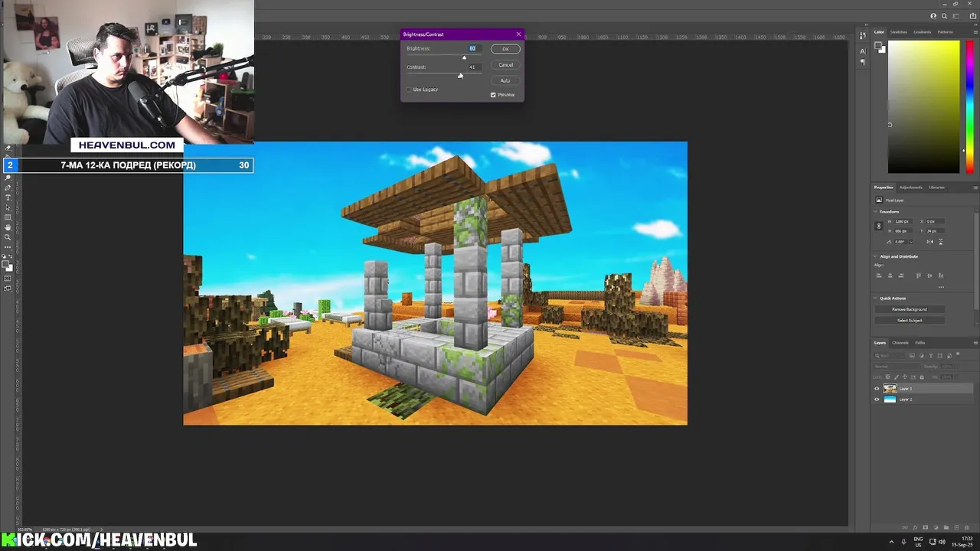Switch to the Patterns tab

[946, 32]
